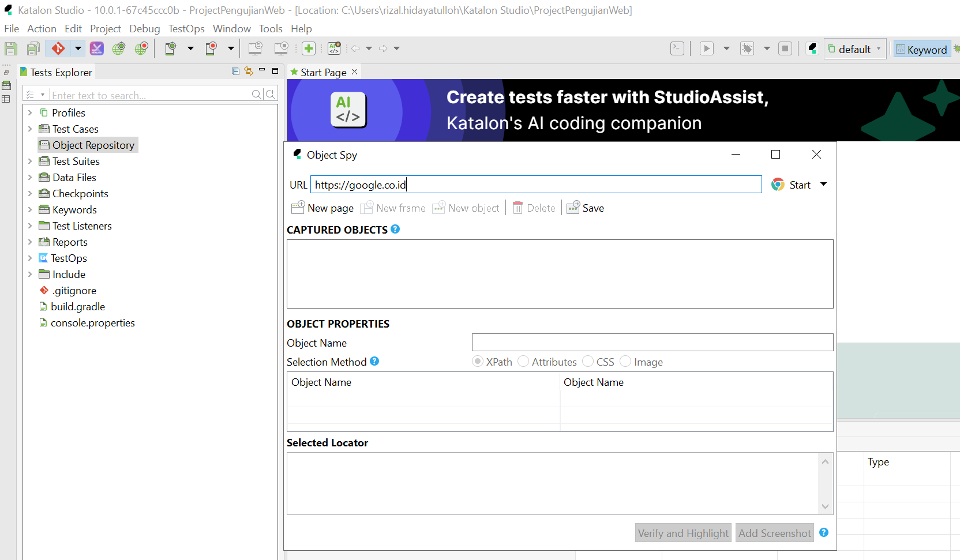Image resolution: width=960 pixels, height=560 pixels.
Task: Click Collapse All icon in Tests Explorer
Action: tap(235, 71)
